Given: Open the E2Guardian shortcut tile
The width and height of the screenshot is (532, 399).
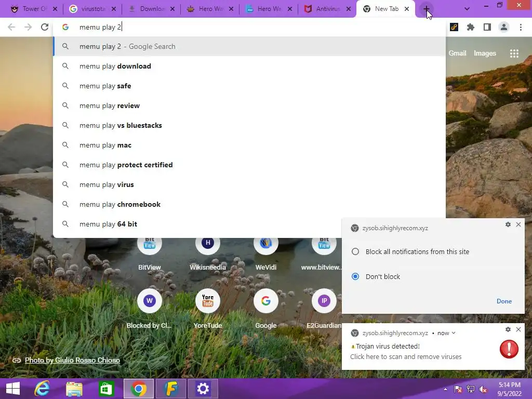Looking at the screenshot, I should tap(324, 309).
